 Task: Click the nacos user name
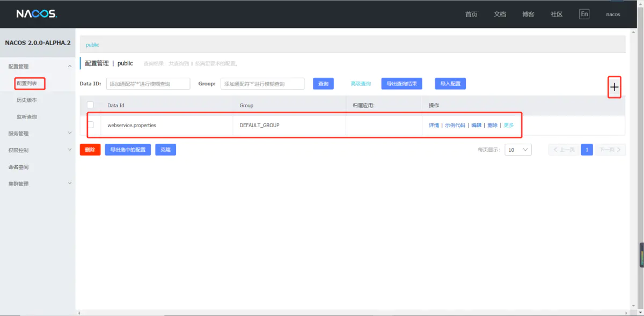coord(613,14)
